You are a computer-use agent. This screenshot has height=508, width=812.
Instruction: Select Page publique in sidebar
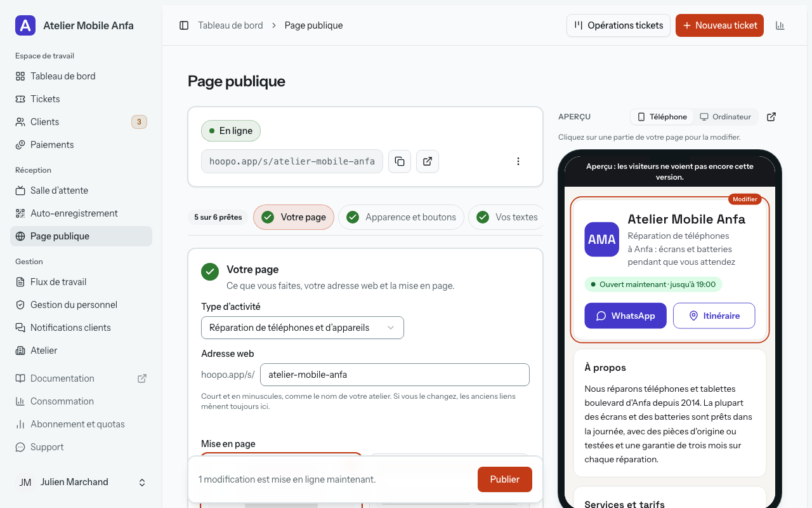81,236
